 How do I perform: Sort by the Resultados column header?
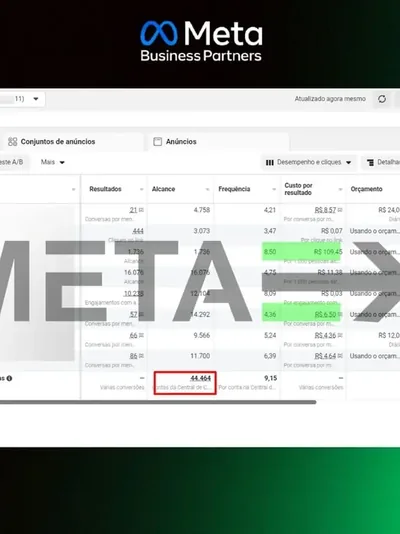tap(105, 189)
